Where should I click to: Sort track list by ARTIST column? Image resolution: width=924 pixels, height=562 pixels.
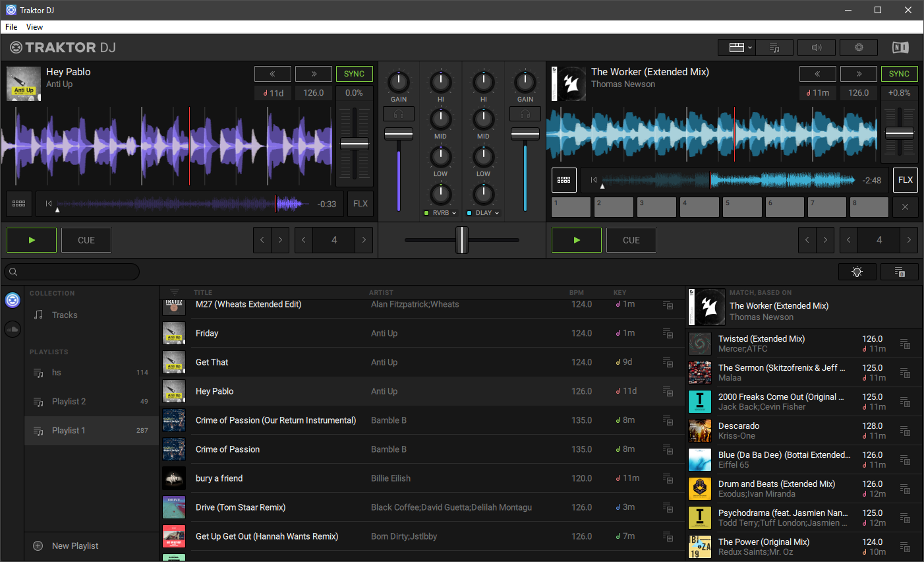[381, 292]
